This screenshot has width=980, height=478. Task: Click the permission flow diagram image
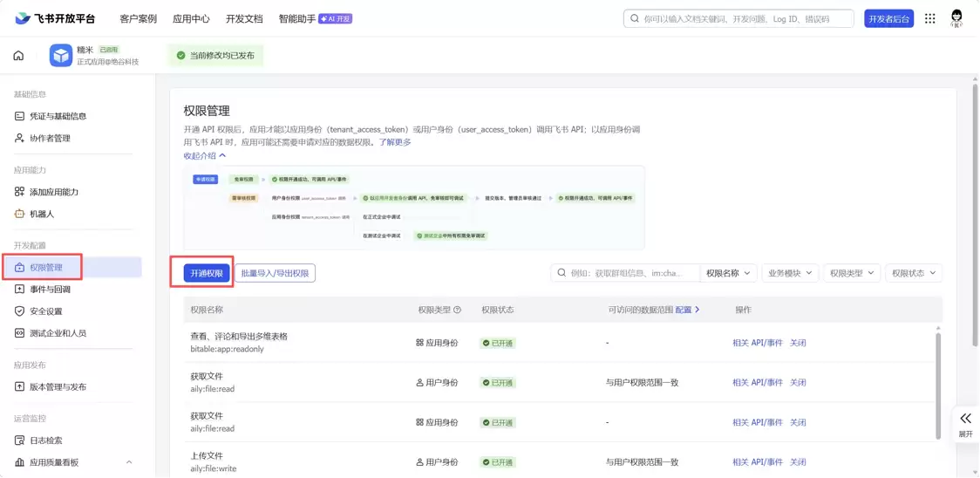coord(414,208)
